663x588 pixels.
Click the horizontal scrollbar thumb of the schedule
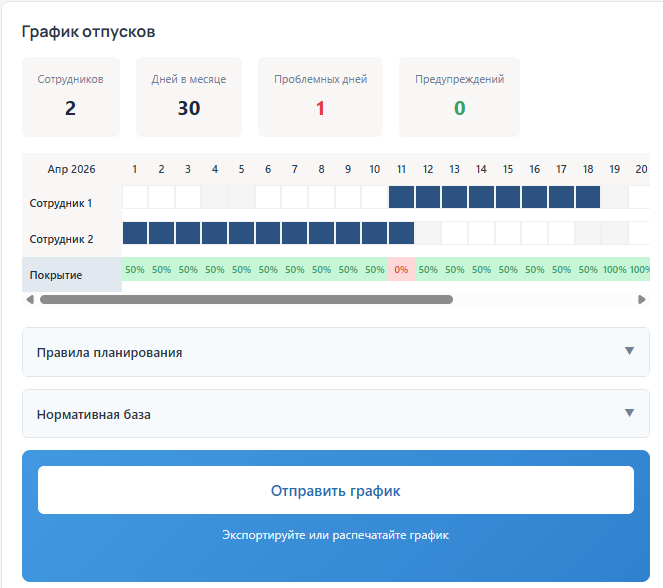click(245, 299)
